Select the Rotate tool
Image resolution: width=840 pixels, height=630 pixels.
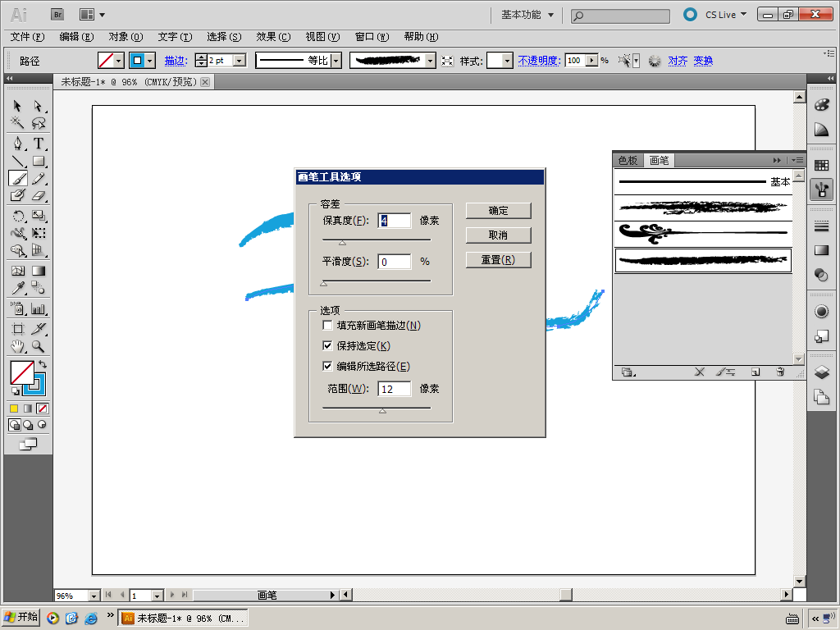coord(17,216)
